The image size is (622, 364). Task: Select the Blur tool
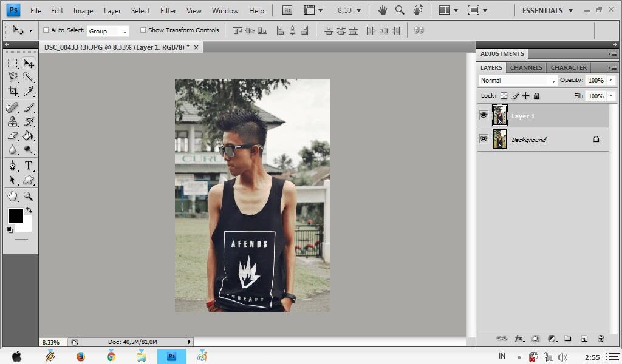tap(13, 150)
